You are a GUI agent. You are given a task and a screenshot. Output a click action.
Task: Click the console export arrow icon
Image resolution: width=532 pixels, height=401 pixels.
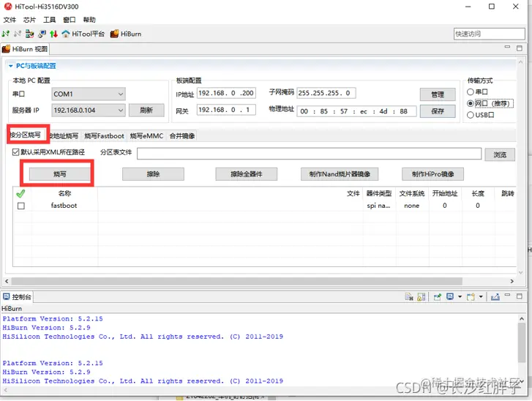(x=495, y=297)
